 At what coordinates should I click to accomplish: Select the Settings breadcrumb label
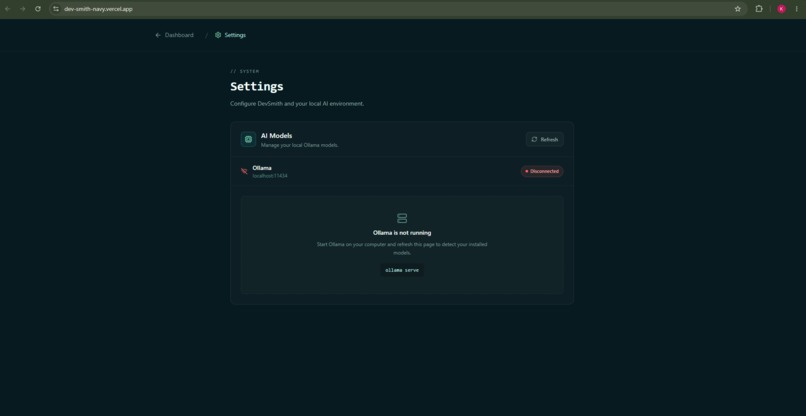point(235,35)
